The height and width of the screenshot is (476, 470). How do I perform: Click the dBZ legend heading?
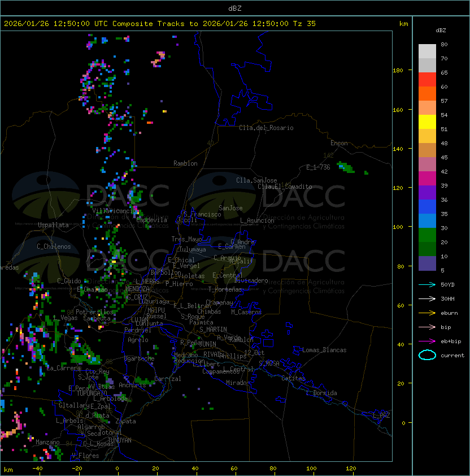[x=441, y=31]
